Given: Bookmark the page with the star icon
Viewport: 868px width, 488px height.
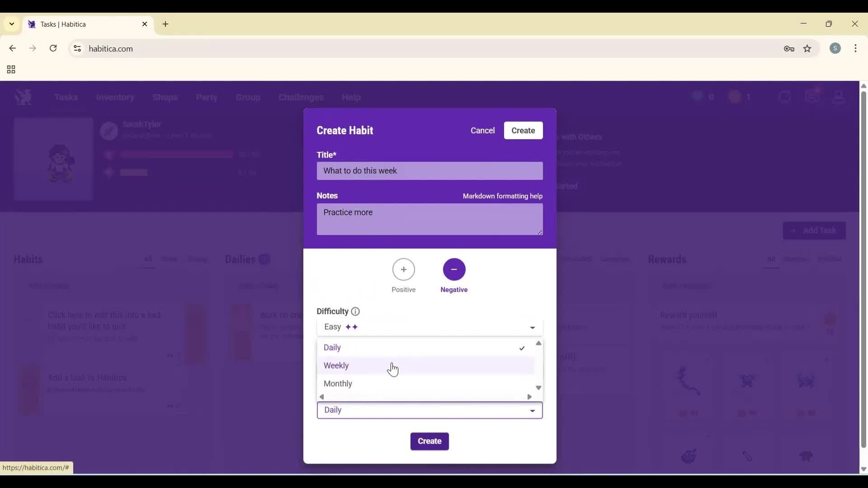Looking at the screenshot, I should [x=808, y=49].
